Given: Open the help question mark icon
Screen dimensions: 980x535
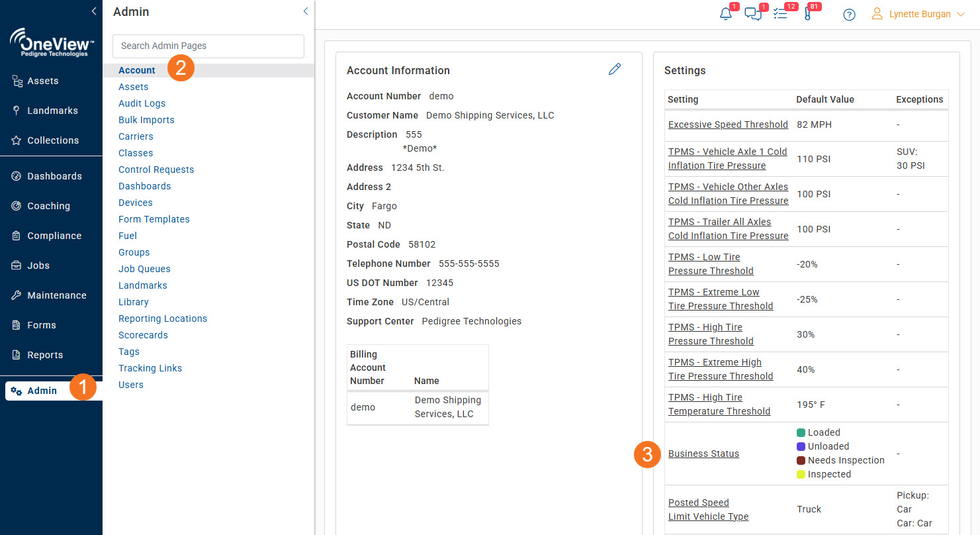Looking at the screenshot, I should (x=849, y=15).
